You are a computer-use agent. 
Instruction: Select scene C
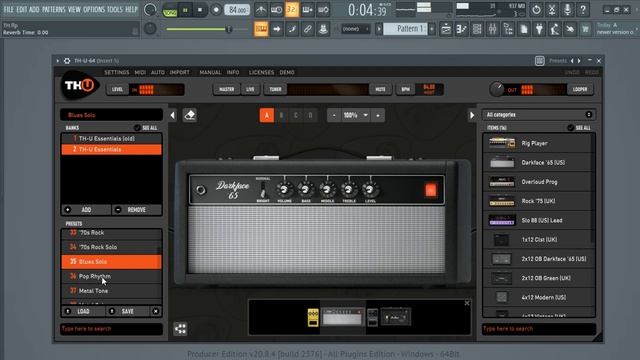tap(296, 116)
